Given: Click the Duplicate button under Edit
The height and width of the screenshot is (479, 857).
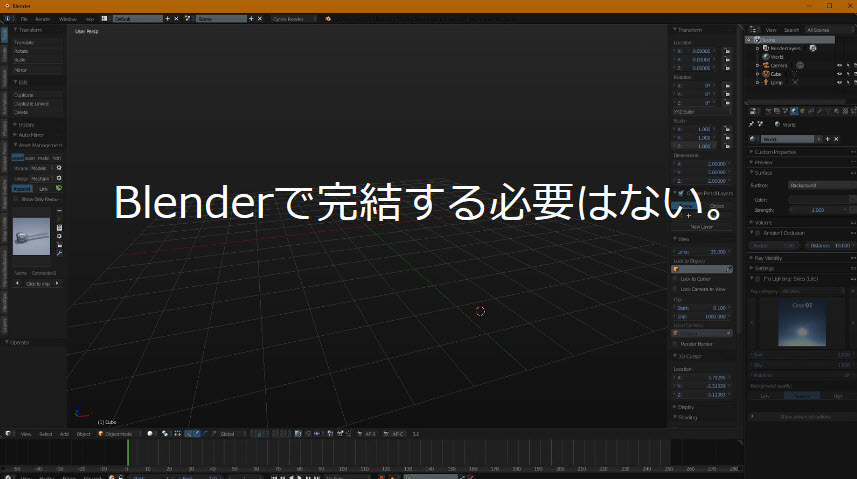Looking at the screenshot, I should 37,95.
